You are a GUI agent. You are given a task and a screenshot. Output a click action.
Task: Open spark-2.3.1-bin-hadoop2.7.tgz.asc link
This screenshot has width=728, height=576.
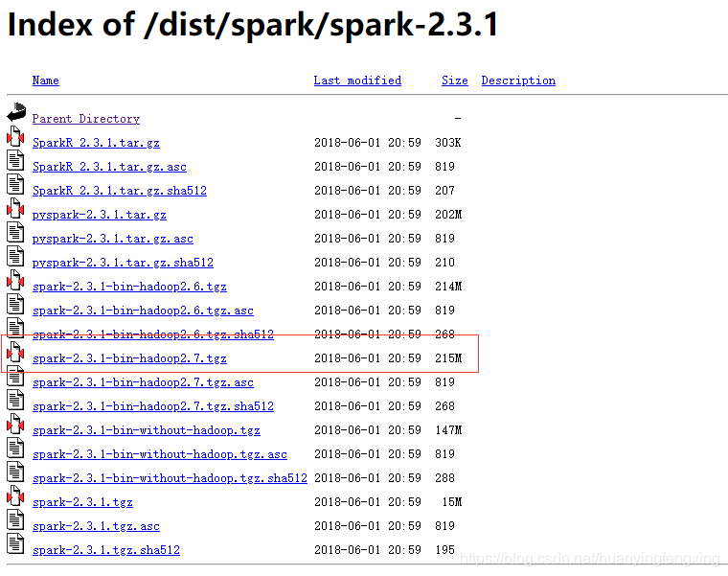tap(143, 382)
